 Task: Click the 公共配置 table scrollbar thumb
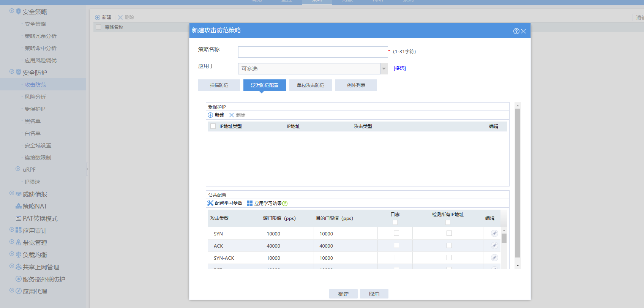(504, 238)
